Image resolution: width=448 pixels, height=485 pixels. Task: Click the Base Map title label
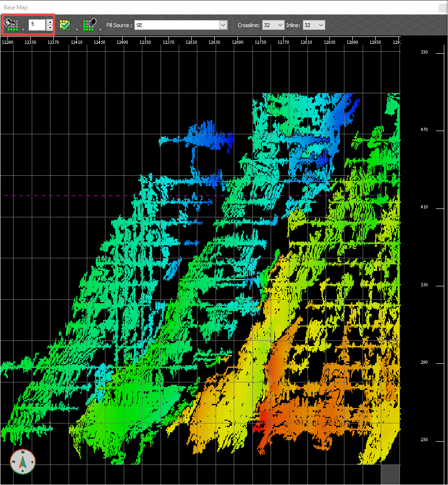(x=16, y=7)
